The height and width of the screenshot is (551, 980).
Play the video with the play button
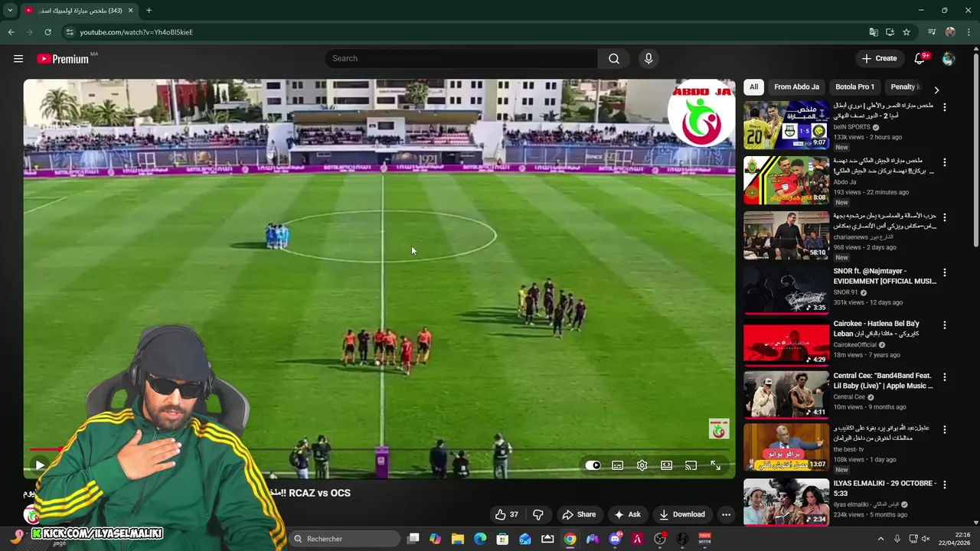39,465
